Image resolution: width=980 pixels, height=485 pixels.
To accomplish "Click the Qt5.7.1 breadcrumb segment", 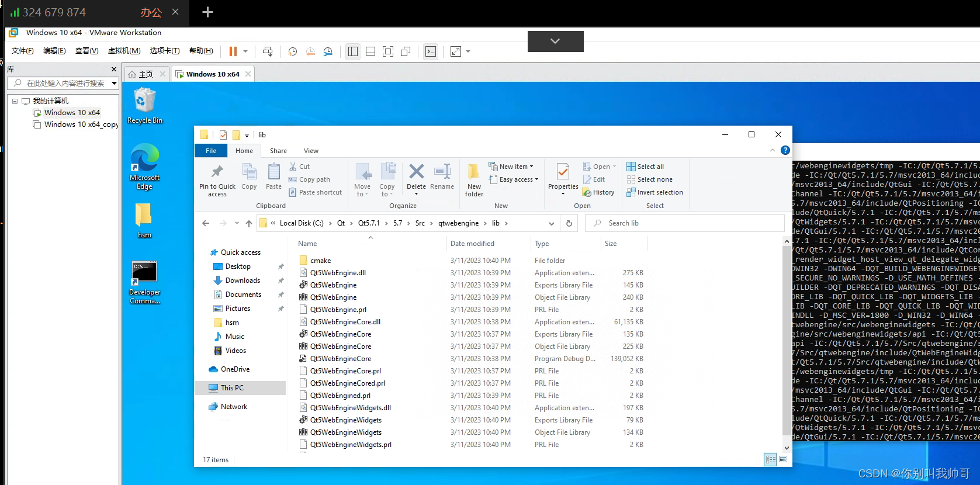I will [x=369, y=223].
